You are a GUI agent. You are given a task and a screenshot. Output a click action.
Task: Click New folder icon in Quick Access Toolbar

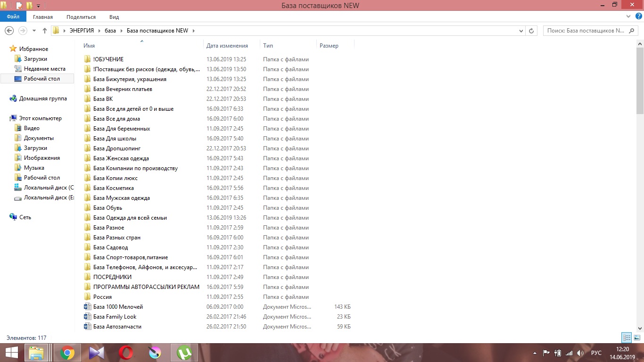[x=29, y=6]
